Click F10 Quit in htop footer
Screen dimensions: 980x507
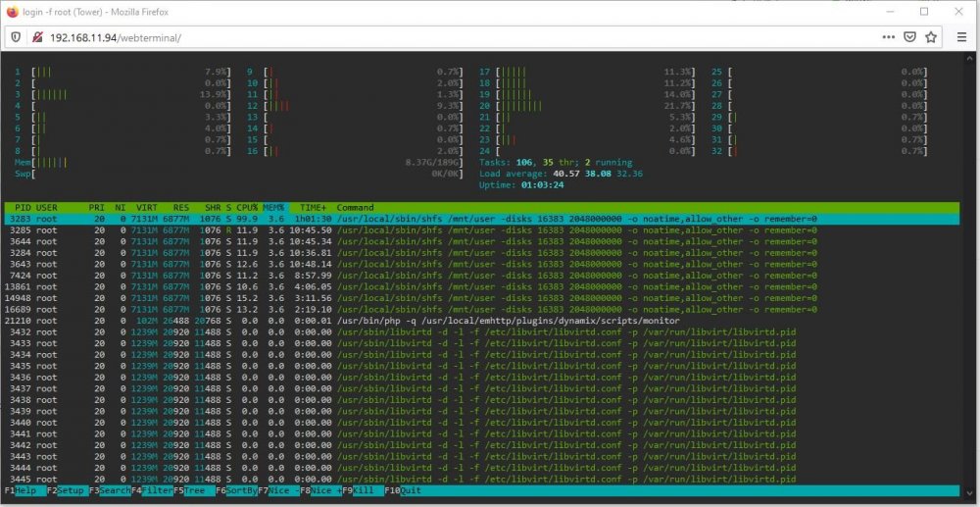tap(403, 490)
